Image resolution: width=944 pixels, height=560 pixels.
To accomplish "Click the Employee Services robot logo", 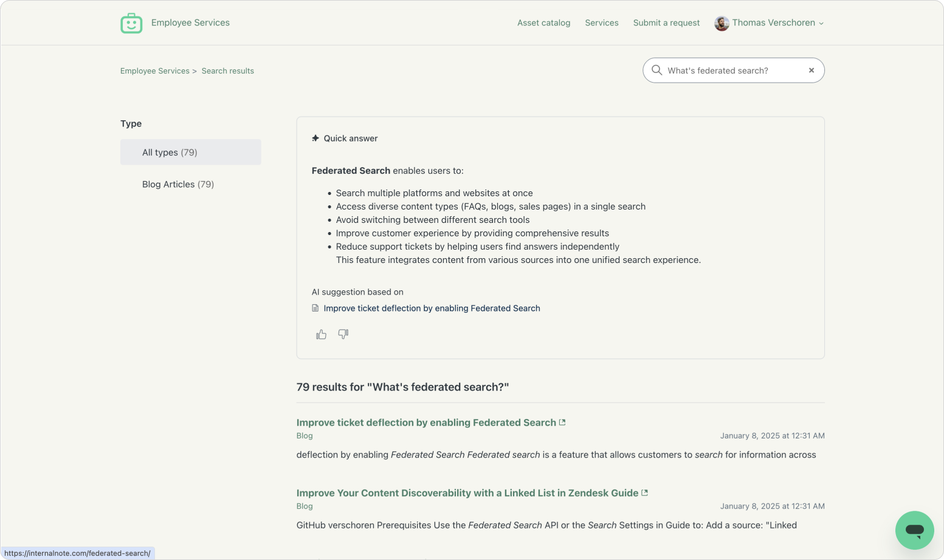I will [x=131, y=23].
